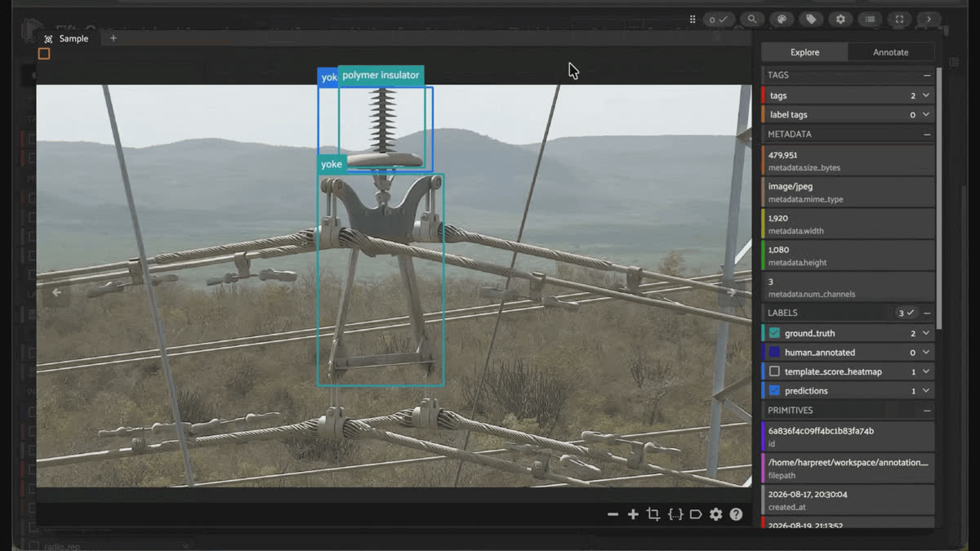980x551 pixels.
Task: Click the label tag outline icon
Action: (696, 514)
